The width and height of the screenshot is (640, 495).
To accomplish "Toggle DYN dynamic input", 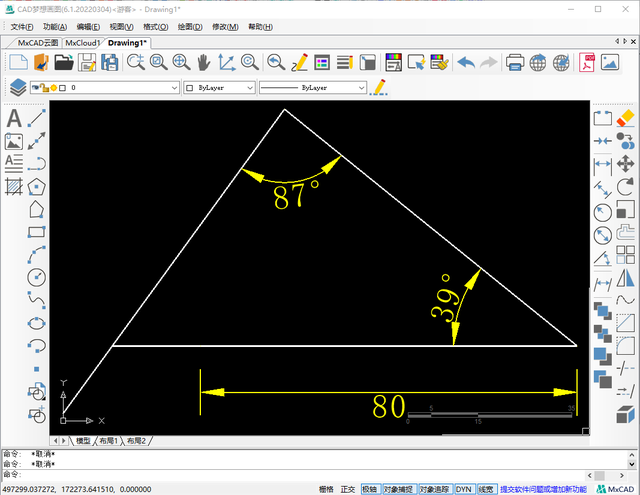I will point(464,489).
